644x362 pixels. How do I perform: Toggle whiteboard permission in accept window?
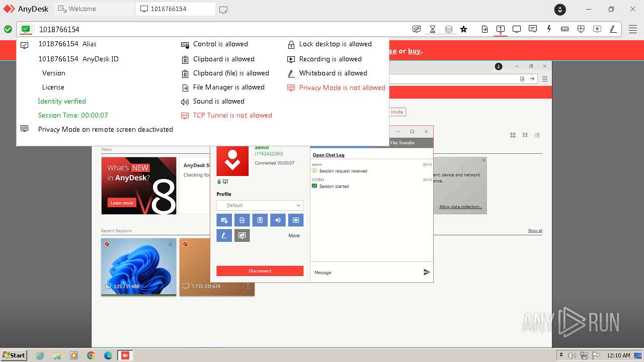(x=224, y=235)
